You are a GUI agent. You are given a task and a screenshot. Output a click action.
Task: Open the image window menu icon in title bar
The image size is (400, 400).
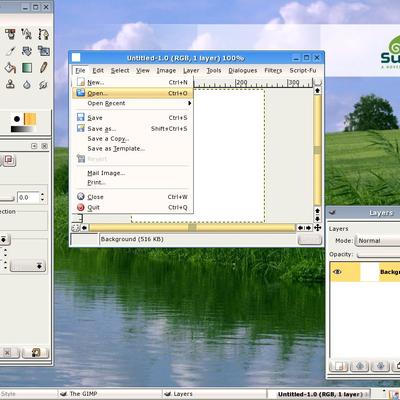[76, 58]
